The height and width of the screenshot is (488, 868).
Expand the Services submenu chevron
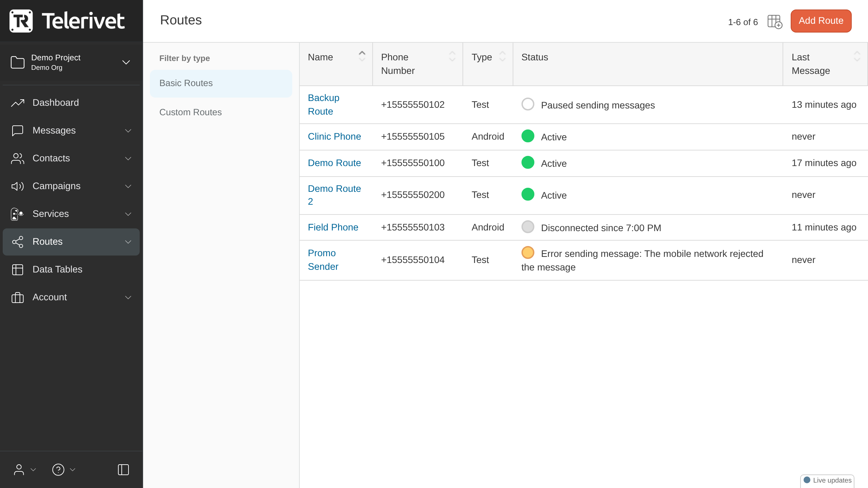pos(128,214)
